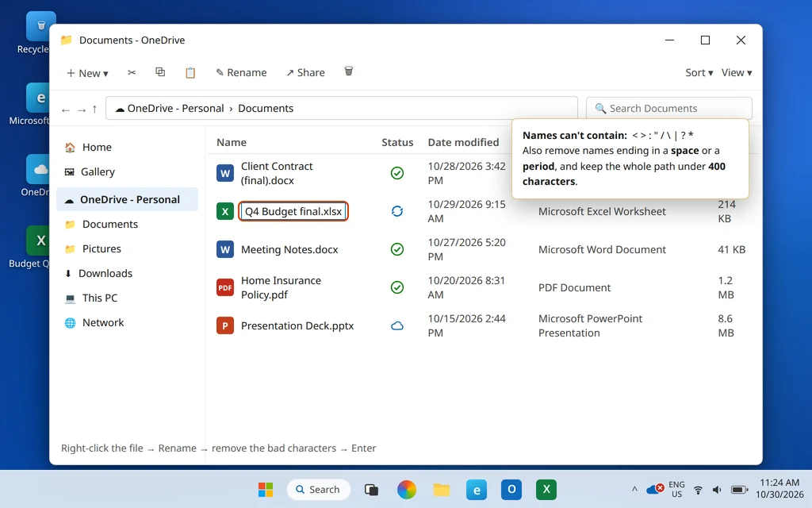812x508 pixels.
Task: Click the Share button in toolbar
Action: tap(305, 72)
